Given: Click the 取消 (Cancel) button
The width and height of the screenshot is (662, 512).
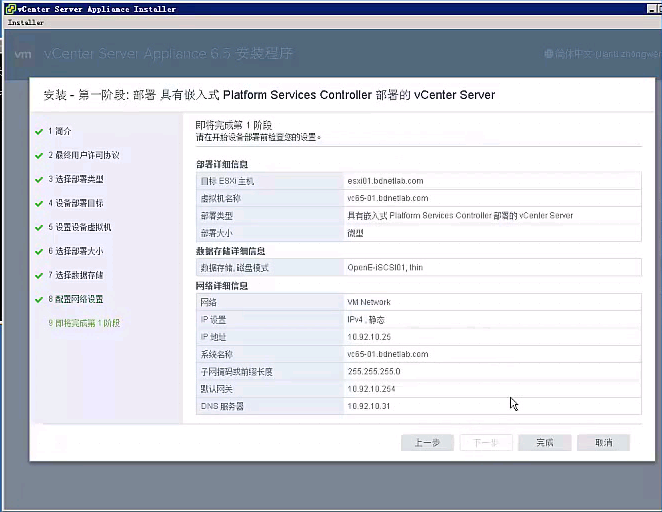Looking at the screenshot, I should 603,442.
